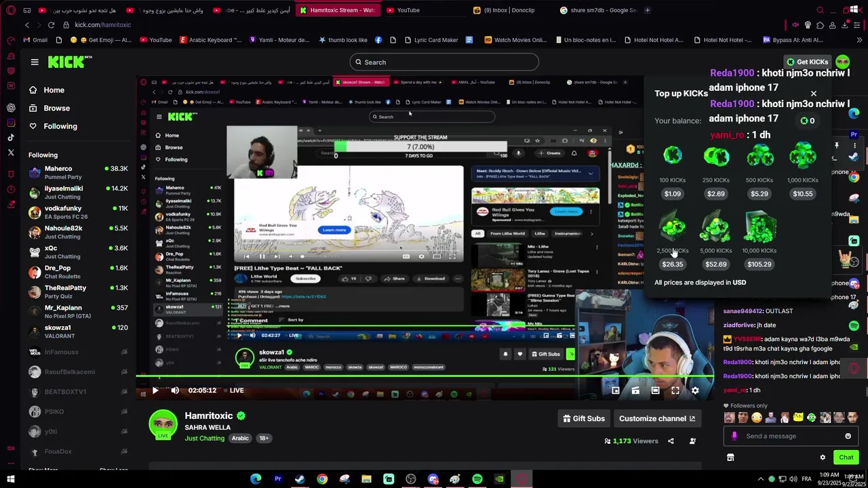Open Dre_Pop channel in Following list
This screenshot has width=868, height=488.
(x=78, y=272)
